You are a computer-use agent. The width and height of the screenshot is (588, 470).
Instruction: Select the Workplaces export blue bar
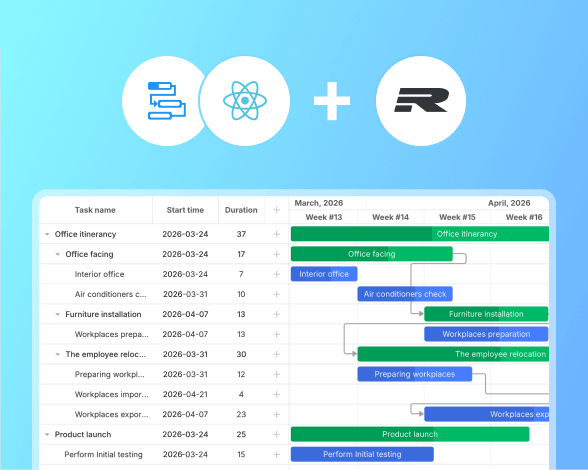486,414
